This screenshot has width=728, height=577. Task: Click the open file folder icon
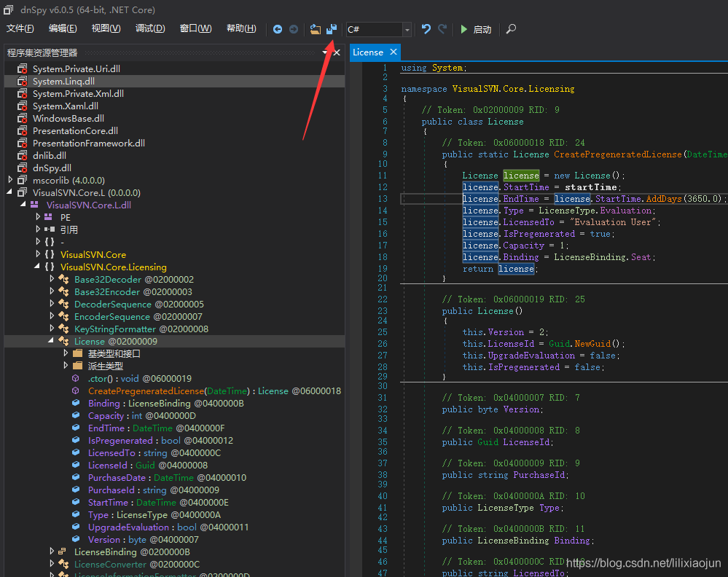[x=316, y=29]
